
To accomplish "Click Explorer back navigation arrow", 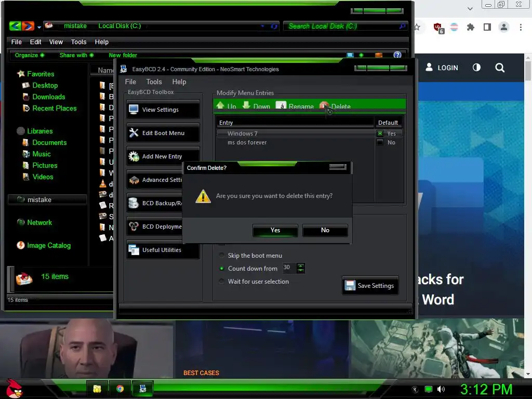I will tap(15, 26).
